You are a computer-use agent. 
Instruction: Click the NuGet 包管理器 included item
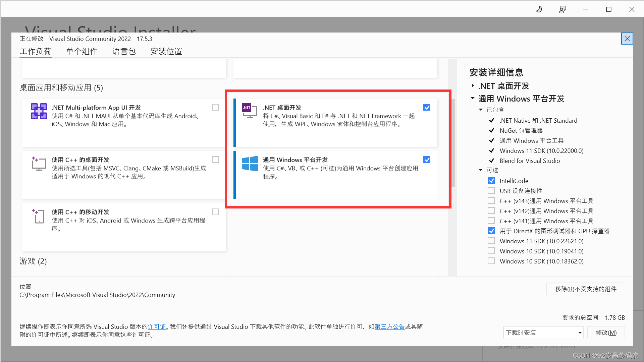click(x=521, y=130)
